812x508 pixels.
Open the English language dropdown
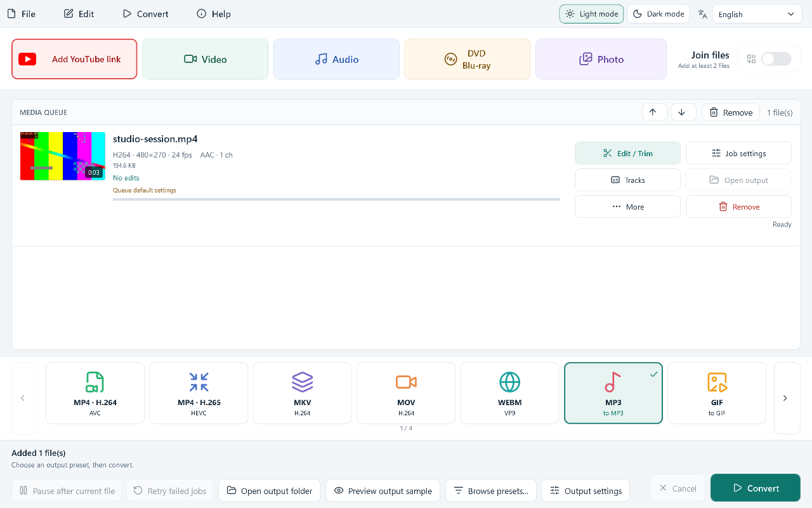757,14
